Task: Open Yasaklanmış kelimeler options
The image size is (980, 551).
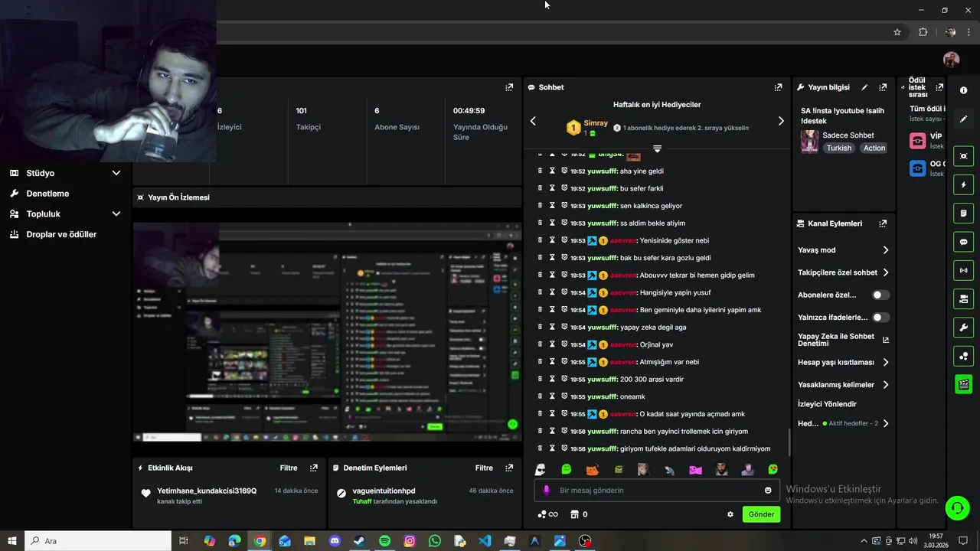Action: pyautogui.click(x=843, y=385)
